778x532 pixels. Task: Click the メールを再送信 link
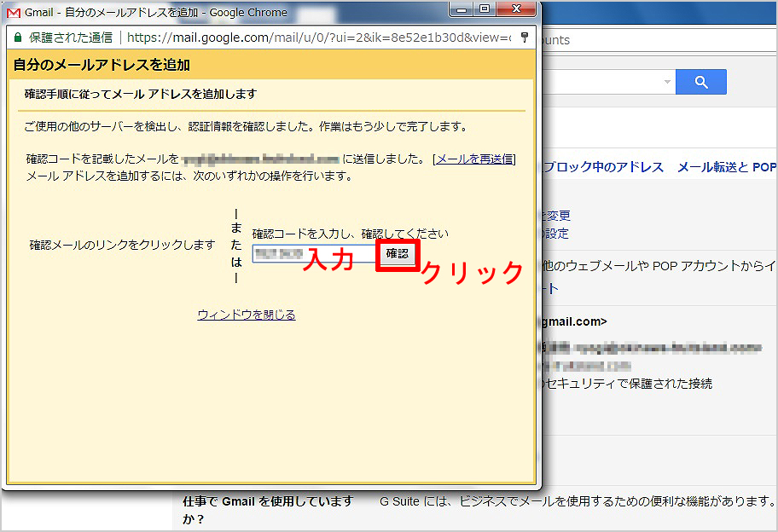(475, 159)
